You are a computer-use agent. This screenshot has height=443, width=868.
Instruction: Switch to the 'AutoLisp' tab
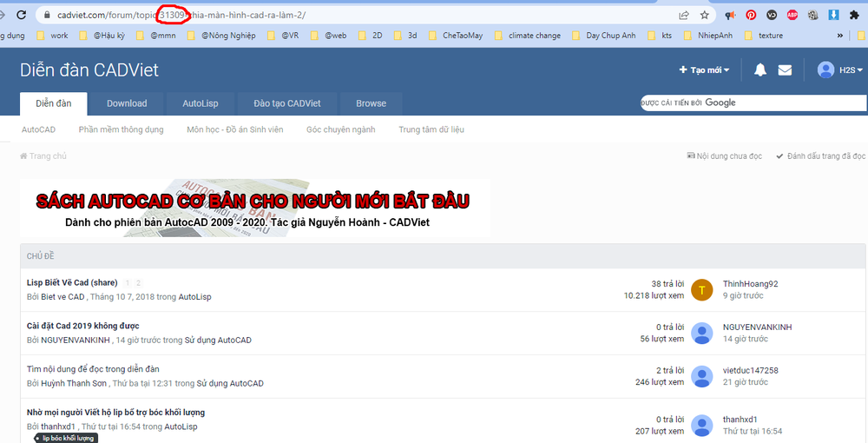(201, 103)
